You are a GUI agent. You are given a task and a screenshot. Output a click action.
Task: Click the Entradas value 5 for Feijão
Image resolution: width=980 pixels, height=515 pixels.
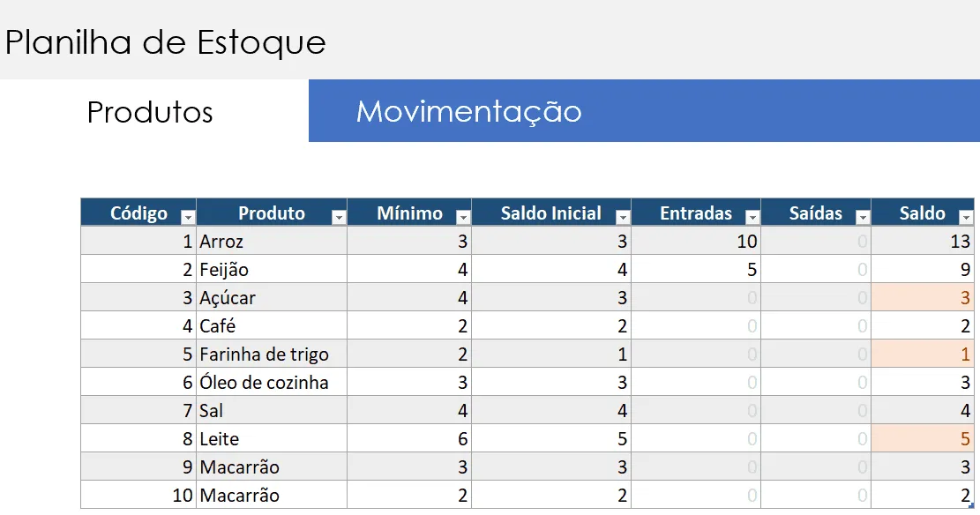pos(696,269)
